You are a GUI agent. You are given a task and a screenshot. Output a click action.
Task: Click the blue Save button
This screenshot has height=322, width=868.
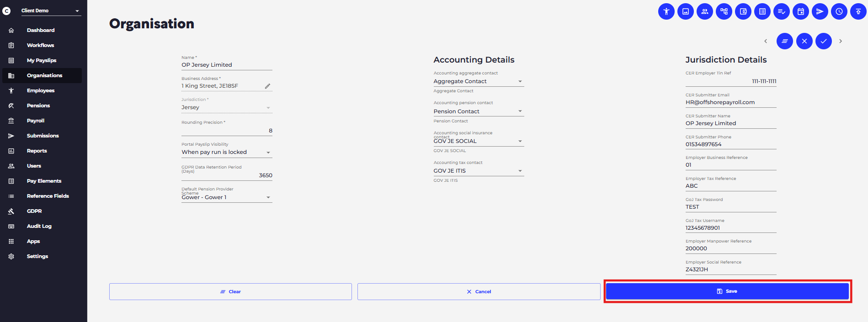click(x=727, y=291)
